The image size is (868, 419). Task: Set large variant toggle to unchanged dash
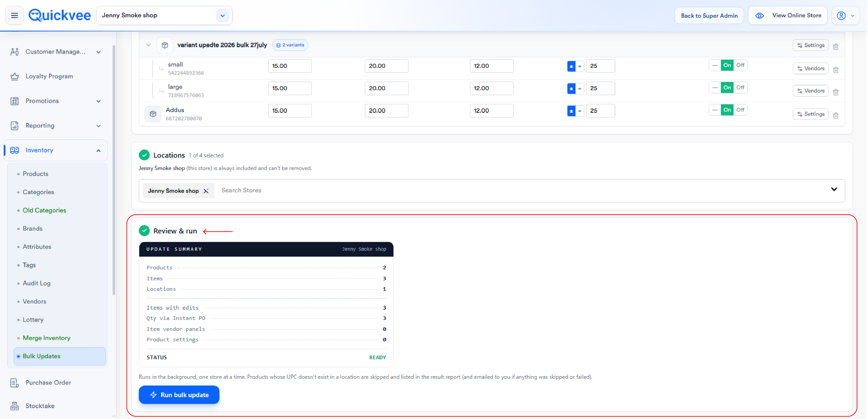pos(715,87)
